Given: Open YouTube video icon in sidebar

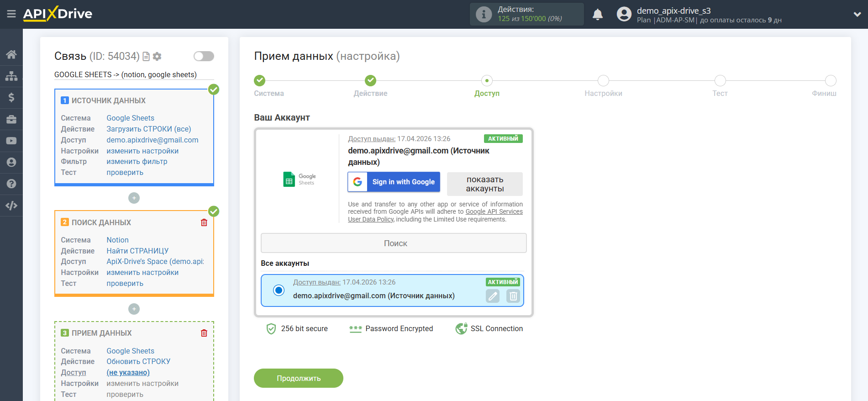Looking at the screenshot, I should 11,141.
